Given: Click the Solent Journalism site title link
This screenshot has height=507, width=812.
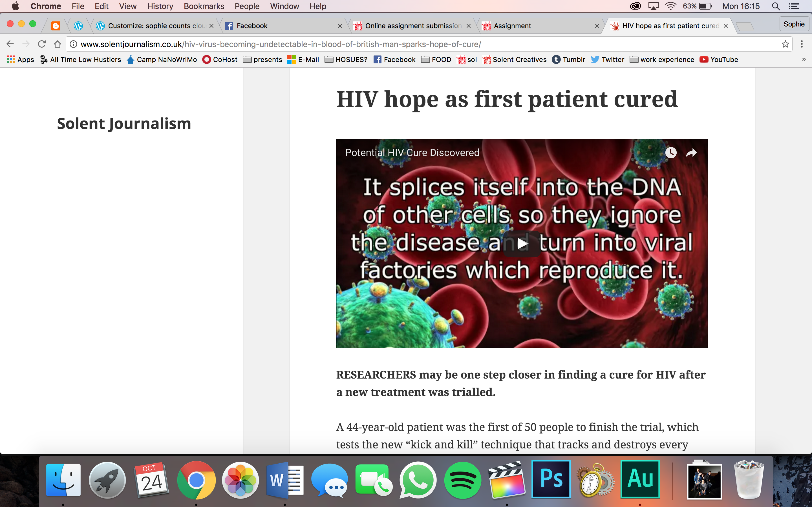Looking at the screenshot, I should 124,123.
